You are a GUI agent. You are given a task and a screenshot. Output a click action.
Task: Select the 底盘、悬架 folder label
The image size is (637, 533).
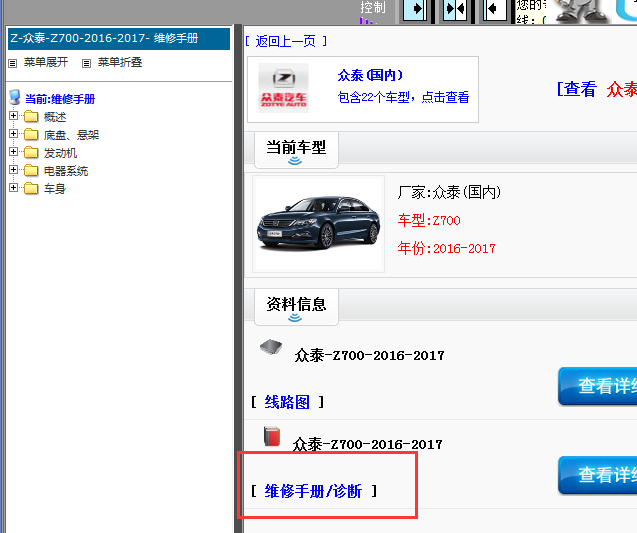72,135
